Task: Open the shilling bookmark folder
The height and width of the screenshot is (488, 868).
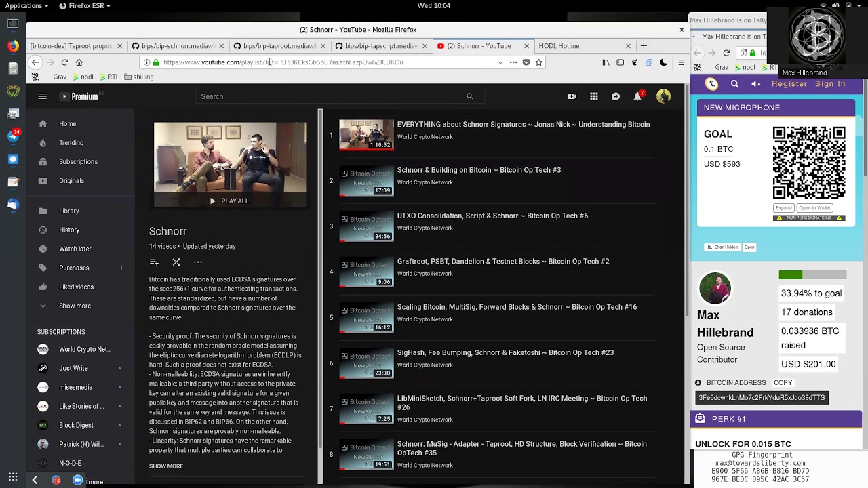Action: (x=138, y=77)
